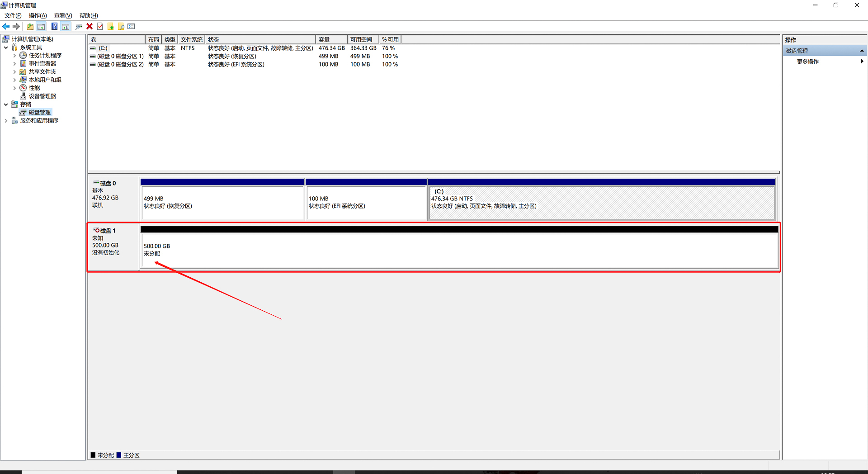Sort by the % 可用 column header

pos(390,40)
